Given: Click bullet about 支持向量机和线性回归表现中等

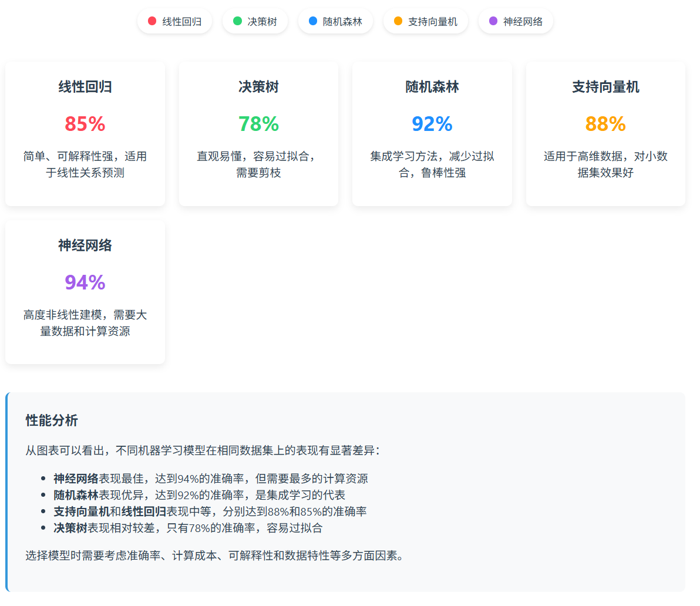Looking at the screenshot, I should pyautogui.click(x=210, y=511).
